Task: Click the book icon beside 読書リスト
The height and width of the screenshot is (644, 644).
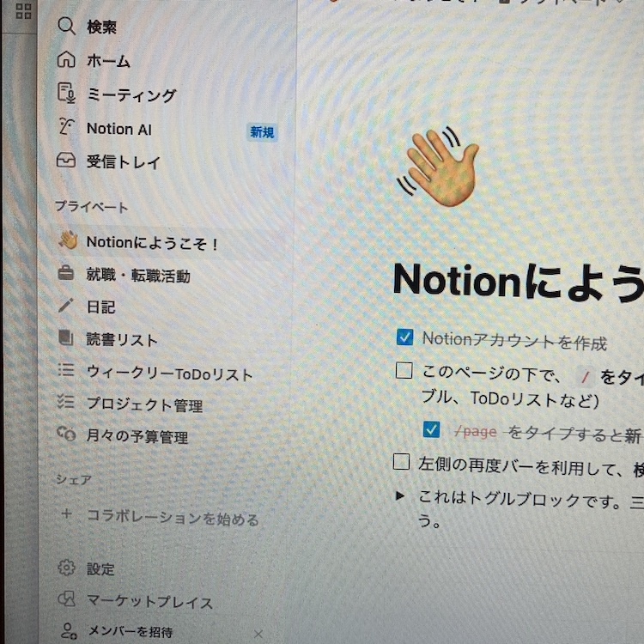Action: 66,337
